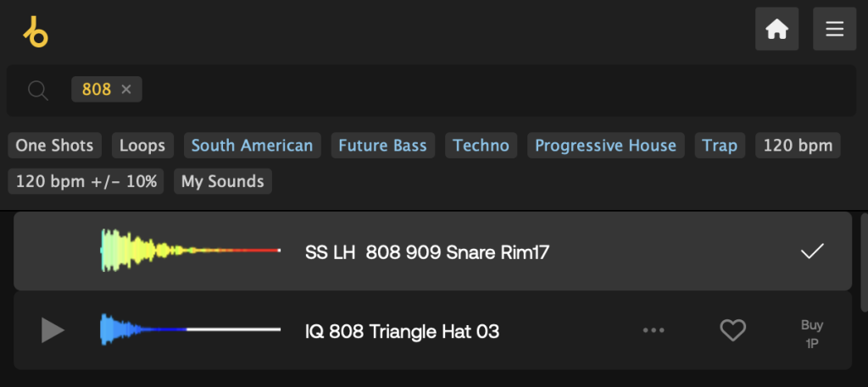The image size is (868, 387).
Task: Toggle the One Shots filter
Action: 54,146
